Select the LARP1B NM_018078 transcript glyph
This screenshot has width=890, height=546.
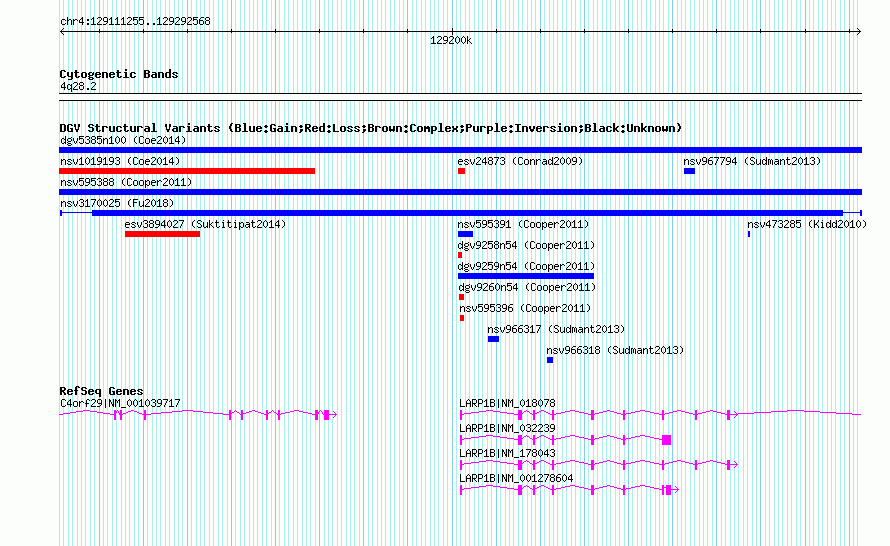coord(660,415)
